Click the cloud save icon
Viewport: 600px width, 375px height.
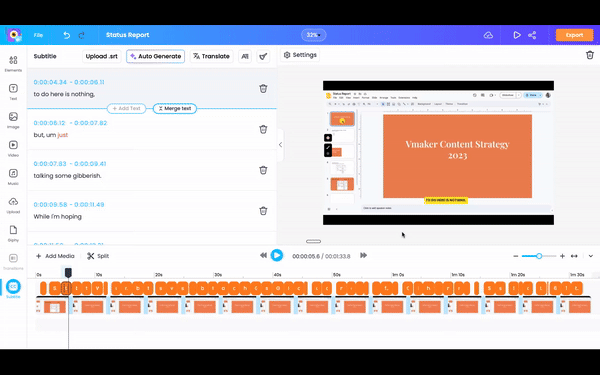(488, 35)
